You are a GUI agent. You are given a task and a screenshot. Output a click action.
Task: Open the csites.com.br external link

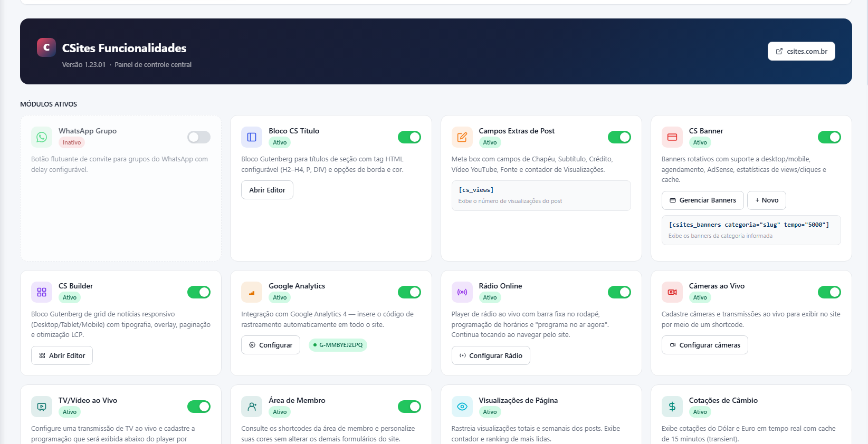point(801,51)
